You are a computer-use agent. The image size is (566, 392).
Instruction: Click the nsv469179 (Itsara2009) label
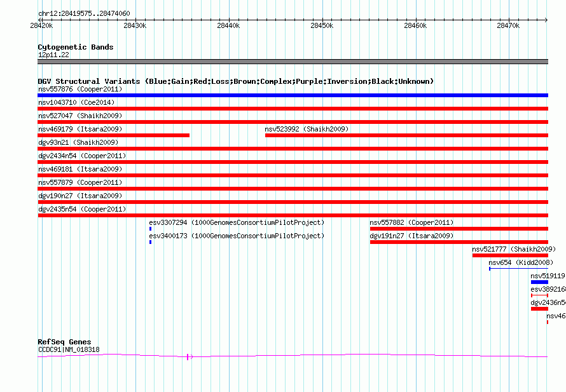point(80,129)
